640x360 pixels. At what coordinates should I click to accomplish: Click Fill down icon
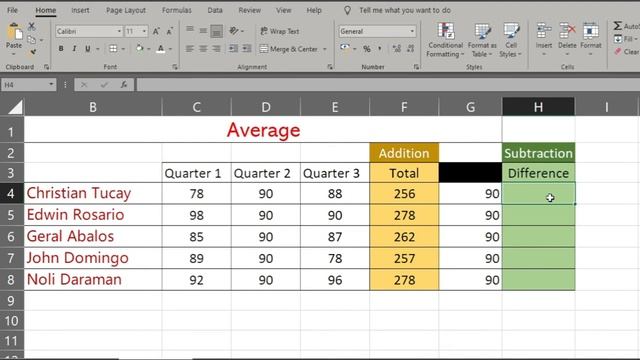[x=618, y=39]
